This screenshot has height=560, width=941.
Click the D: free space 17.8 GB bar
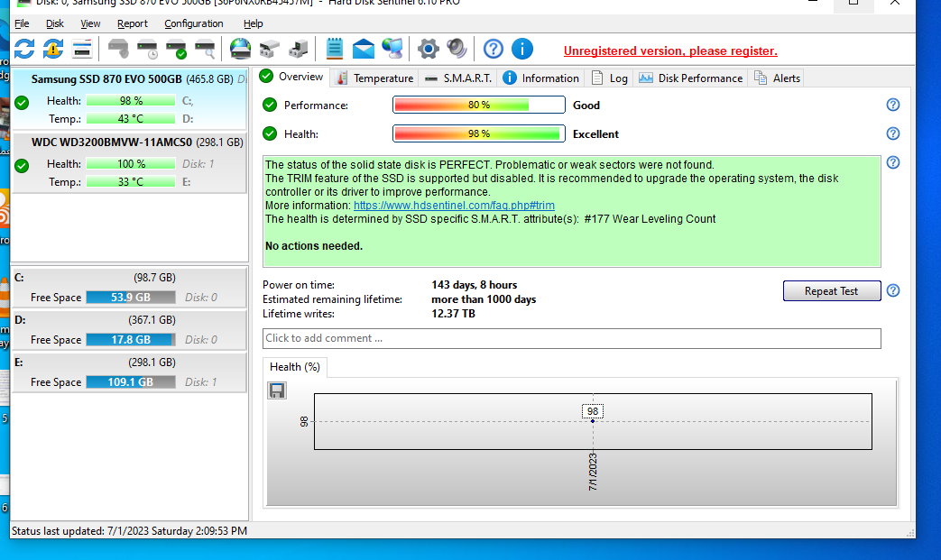click(130, 340)
